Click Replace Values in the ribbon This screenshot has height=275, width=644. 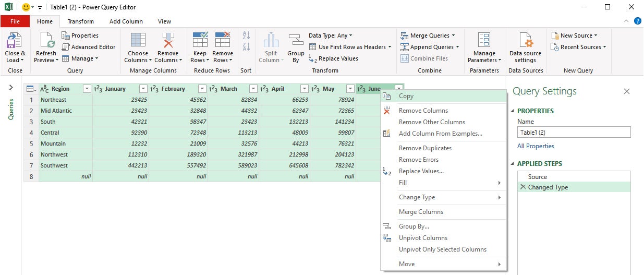[334, 58]
